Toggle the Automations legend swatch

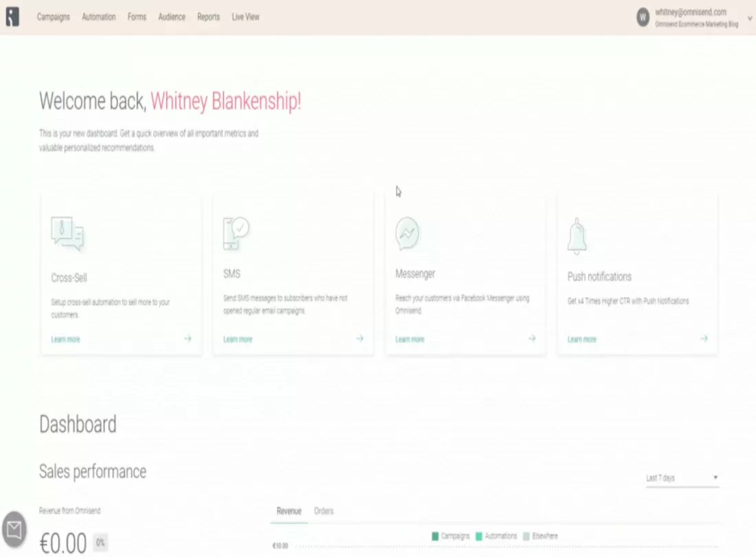pyautogui.click(x=479, y=536)
